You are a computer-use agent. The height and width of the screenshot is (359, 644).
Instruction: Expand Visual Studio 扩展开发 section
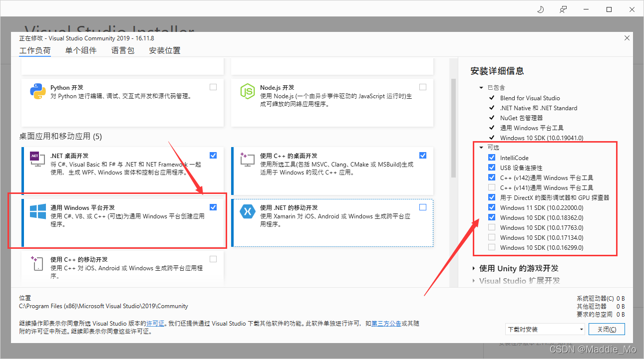474,281
